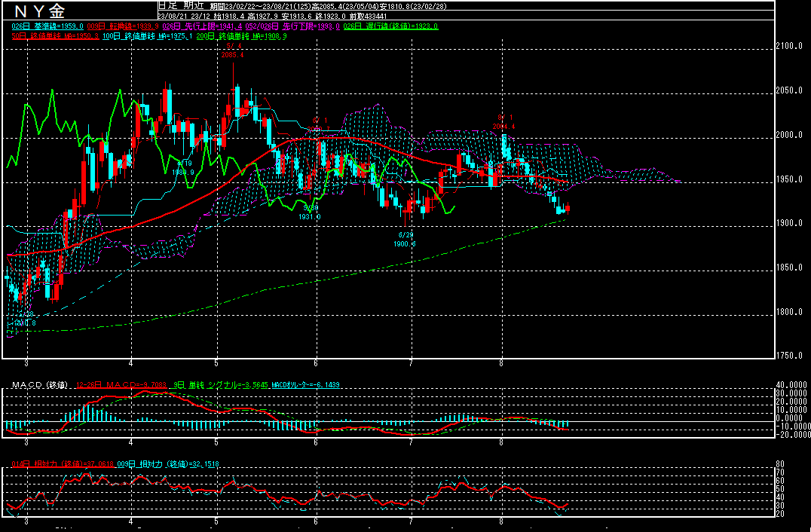
Task: Click the open interest value 前取433441
Action: click(370, 16)
